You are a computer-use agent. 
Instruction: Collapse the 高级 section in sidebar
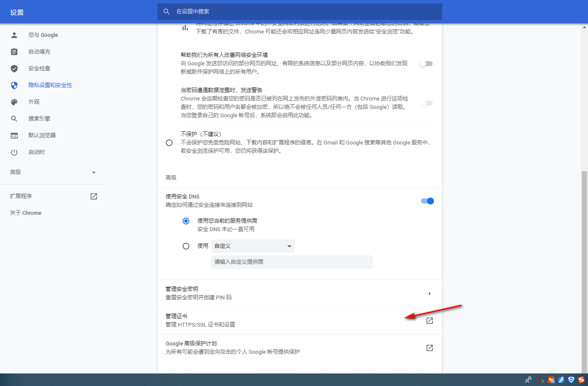(x=94, y=172)
